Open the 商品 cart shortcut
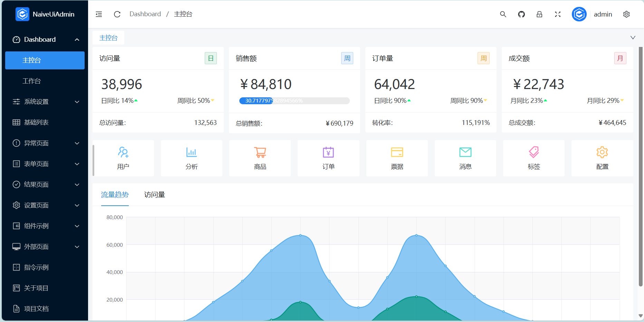Viewport: 644px width, 322px height. tap(260, 158)
